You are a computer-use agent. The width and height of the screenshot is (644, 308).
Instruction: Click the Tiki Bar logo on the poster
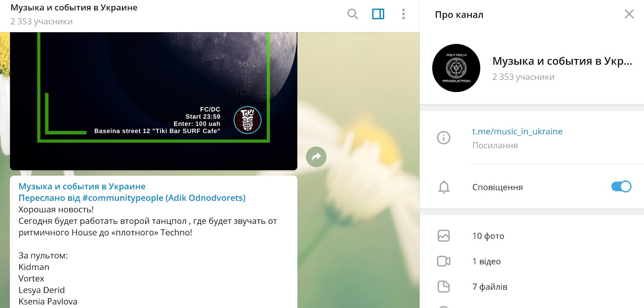pos(248,120)
